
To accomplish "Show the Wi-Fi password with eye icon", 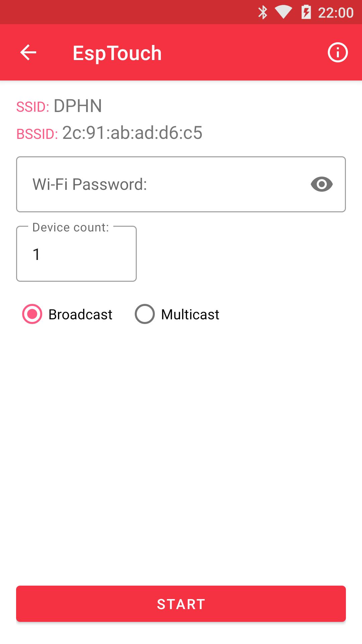I will 321,184.
